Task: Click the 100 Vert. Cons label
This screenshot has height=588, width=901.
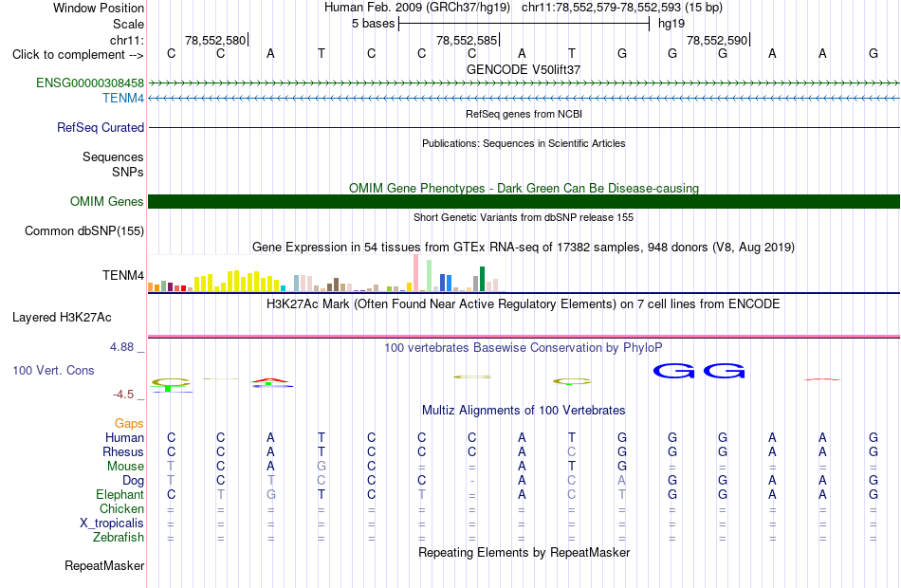Action: [53, 371]
